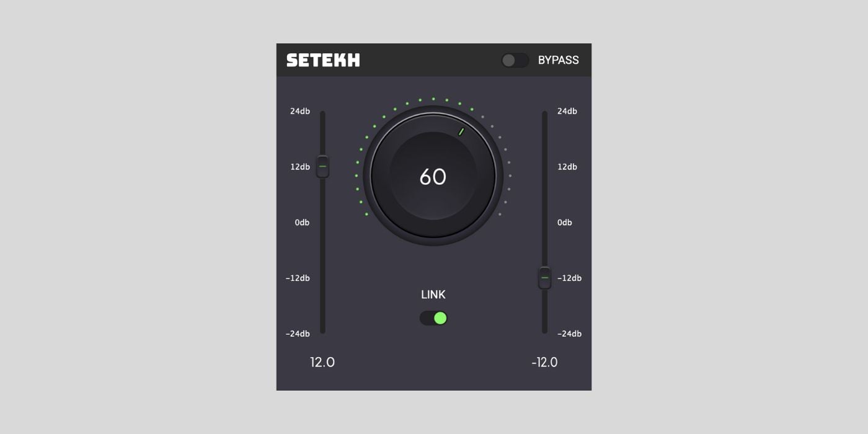Image resolution: width=868 pixels, height=434 pixels.
Task: Click the 12db label on the right scale
Action: click(x=567, y=167)
